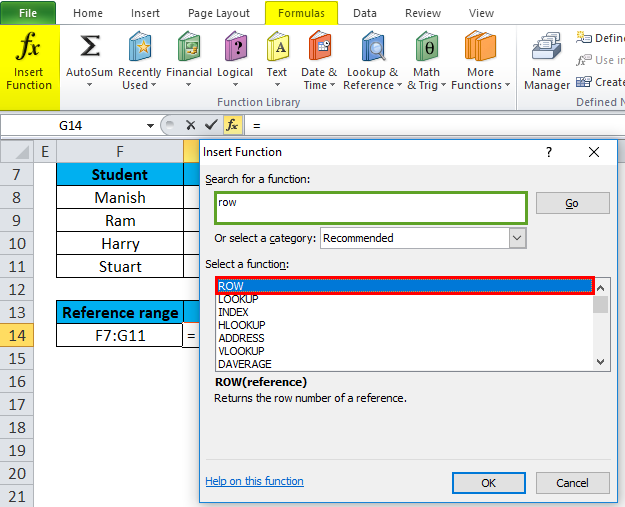
Task: Select the cell containing F7:G11
Action: (x=120, y=335)
